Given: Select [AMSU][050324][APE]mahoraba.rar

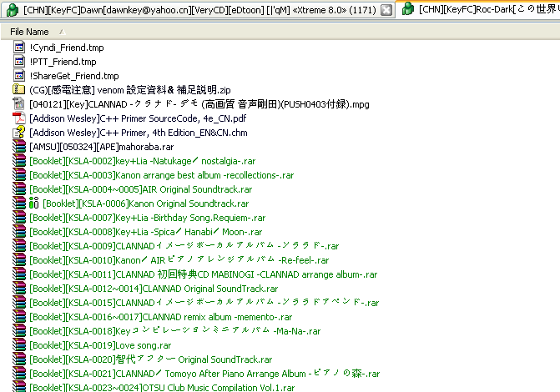Looking at the screenshot, I should coord(102,147).
